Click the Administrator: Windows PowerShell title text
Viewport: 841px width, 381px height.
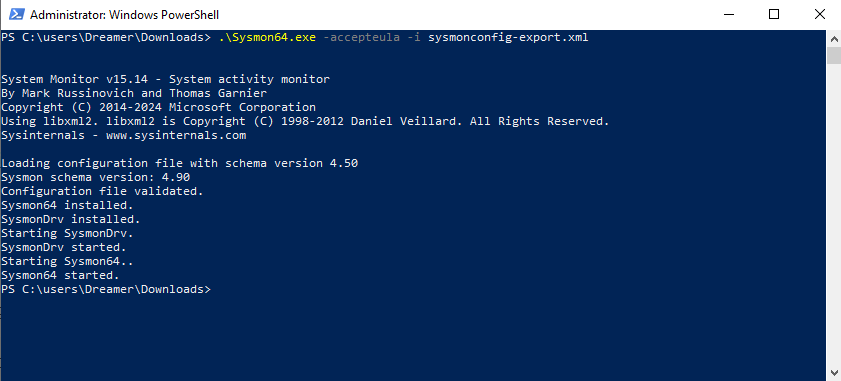[x=124, y=15]
